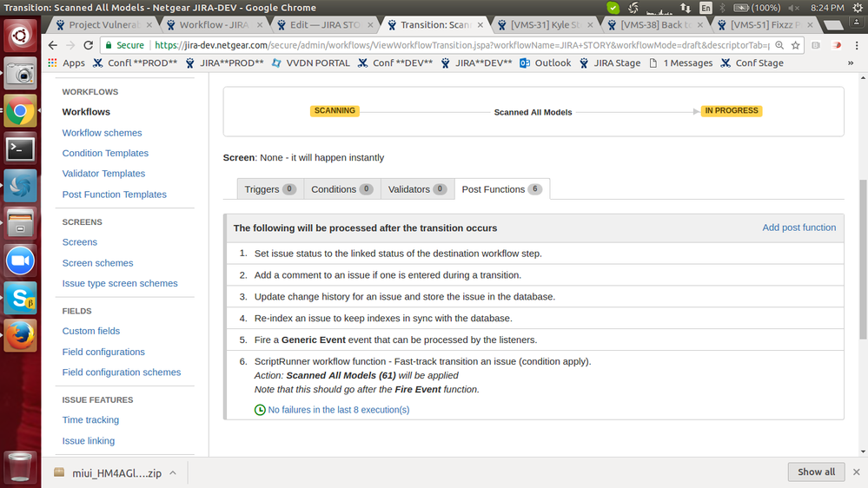Launch Skype beta from the dock

pos(21,298)
